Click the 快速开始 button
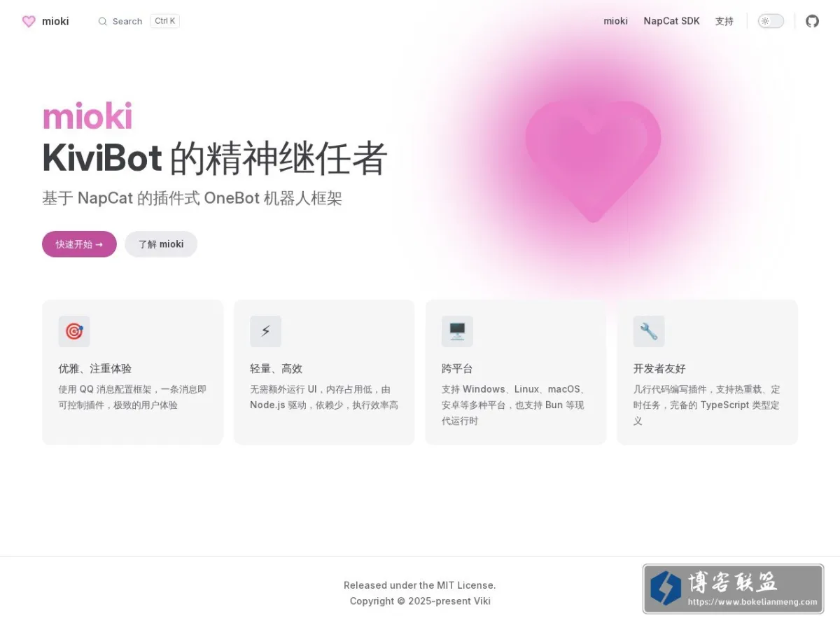 pyautogui.click(x=79, y=244)
